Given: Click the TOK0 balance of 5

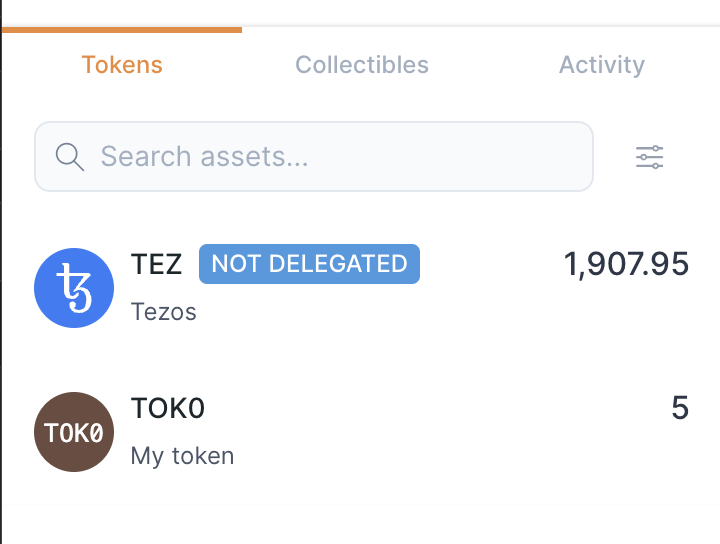Looking at the screenshot, I should point(680,408).
